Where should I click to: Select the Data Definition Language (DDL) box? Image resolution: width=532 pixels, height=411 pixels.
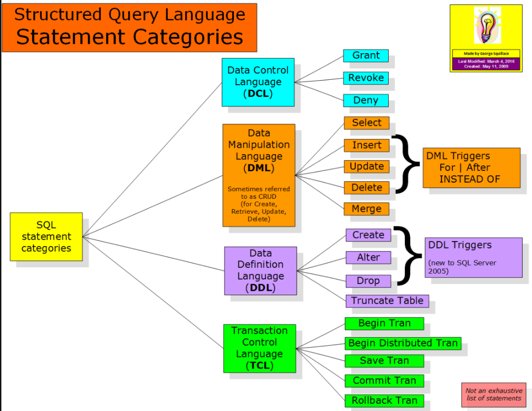pyautogui.click(x=261, y=271)
